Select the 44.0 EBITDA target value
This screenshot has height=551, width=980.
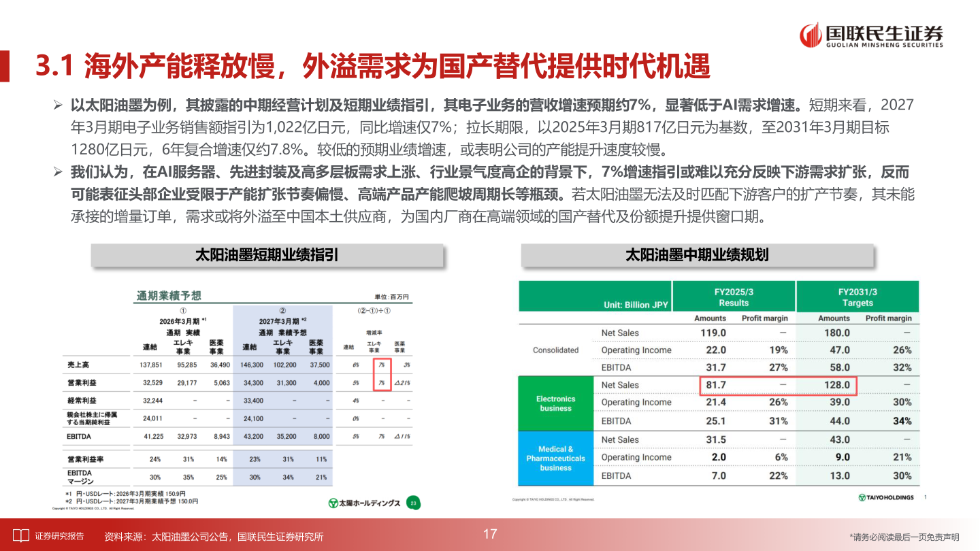click(x=838, y=421)
